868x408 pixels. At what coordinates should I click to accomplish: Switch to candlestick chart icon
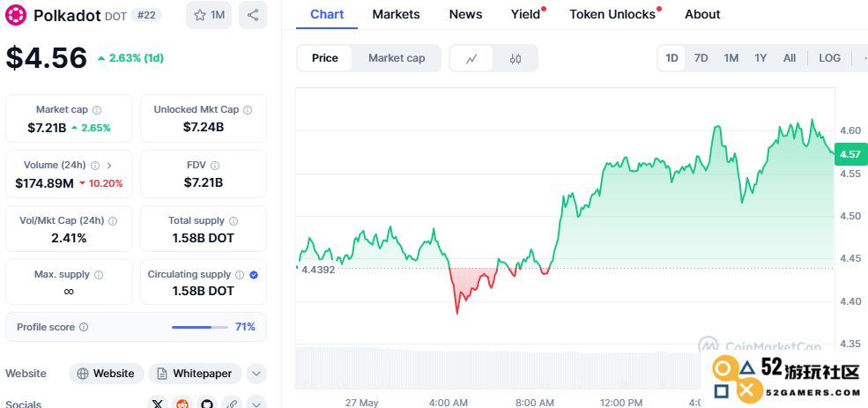[x=516, y=58]
